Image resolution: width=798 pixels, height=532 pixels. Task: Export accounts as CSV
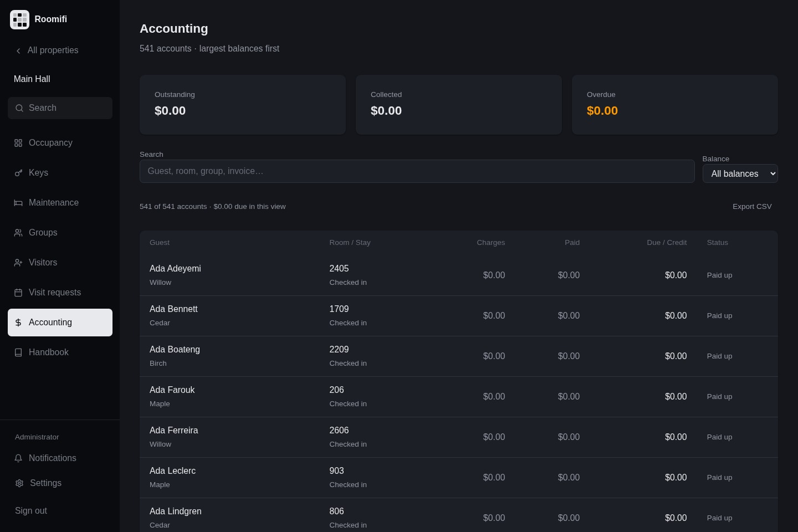[x=752, y=207]
